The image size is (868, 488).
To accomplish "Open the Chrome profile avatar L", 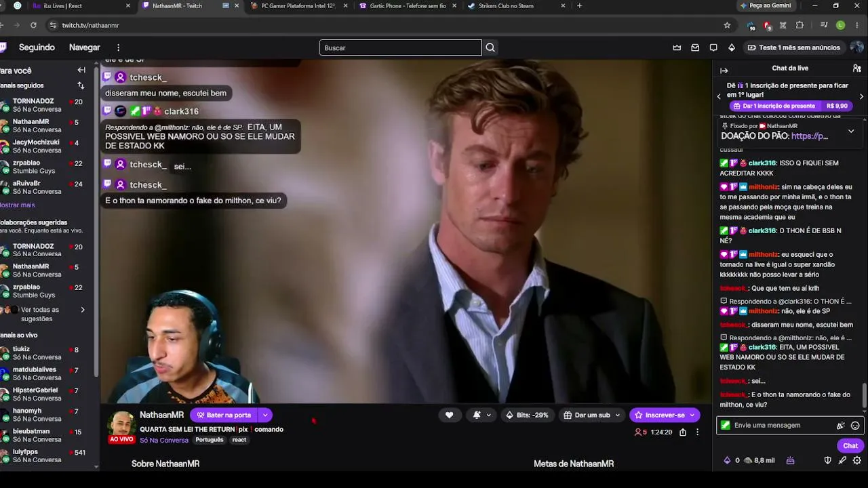I will (x=841, y=25).
